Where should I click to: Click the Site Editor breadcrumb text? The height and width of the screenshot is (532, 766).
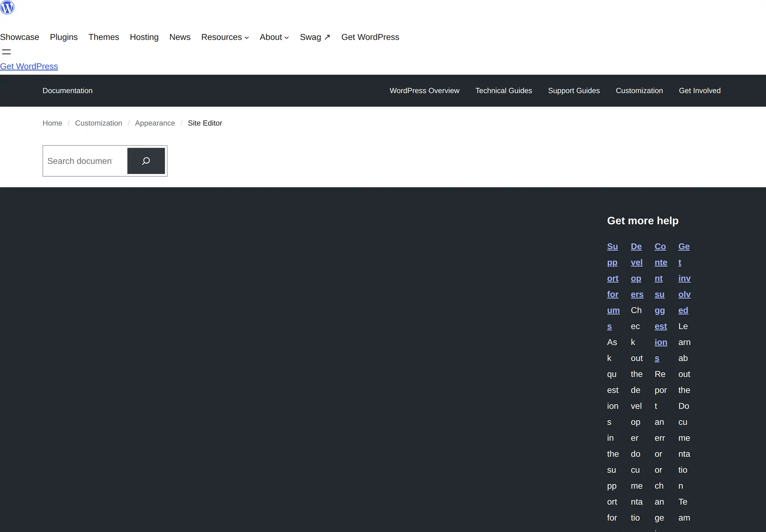(x=205, y=123)
